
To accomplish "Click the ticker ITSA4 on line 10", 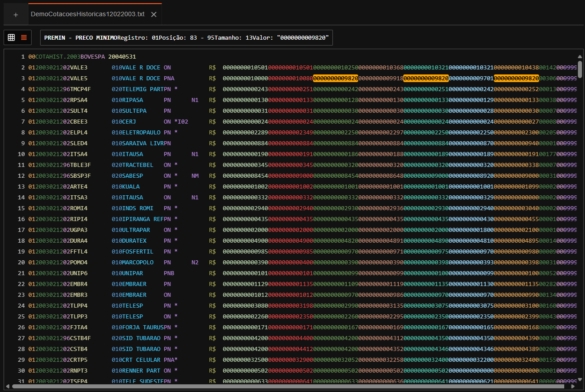I will pos(78,154).
